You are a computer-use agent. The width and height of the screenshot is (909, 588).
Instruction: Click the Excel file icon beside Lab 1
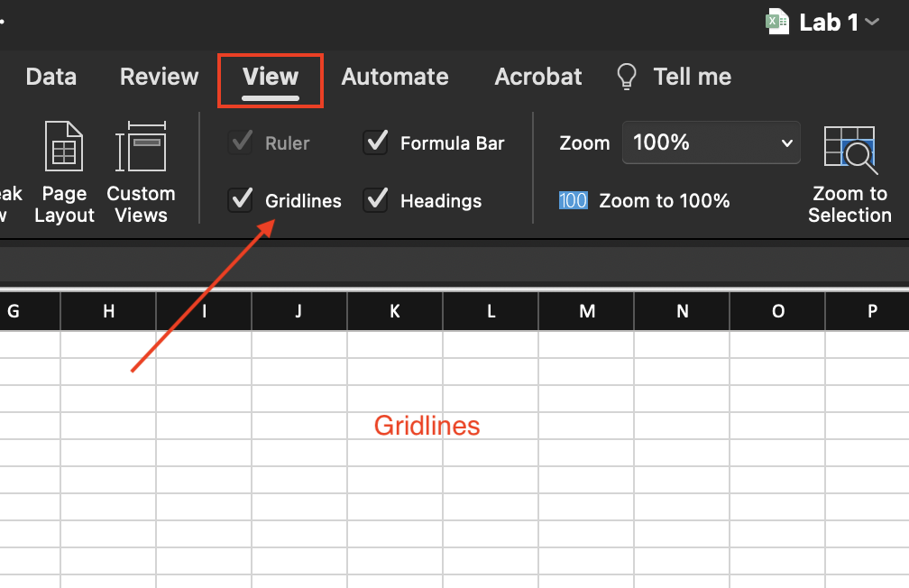(x=777, y=22)
